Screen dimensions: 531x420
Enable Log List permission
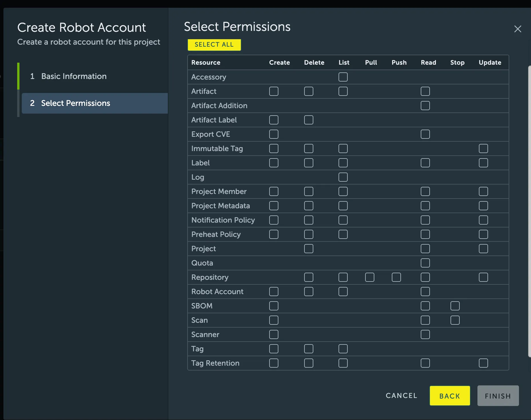343,177
